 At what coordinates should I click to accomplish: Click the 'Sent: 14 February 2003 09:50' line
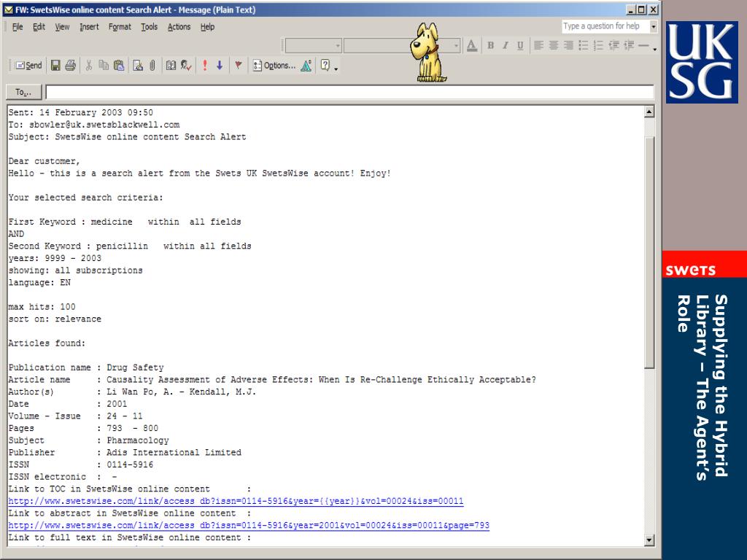tap(80, 112)
